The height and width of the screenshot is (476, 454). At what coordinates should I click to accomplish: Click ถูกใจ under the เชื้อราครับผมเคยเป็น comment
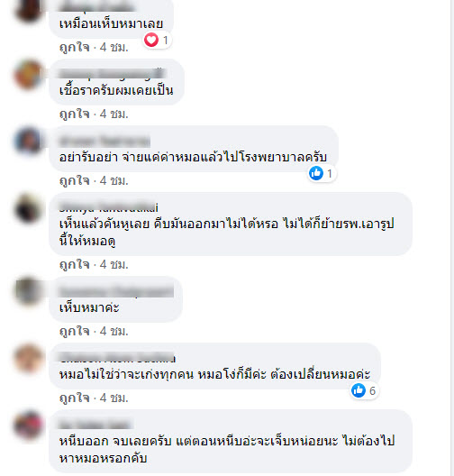pos(74,114)
